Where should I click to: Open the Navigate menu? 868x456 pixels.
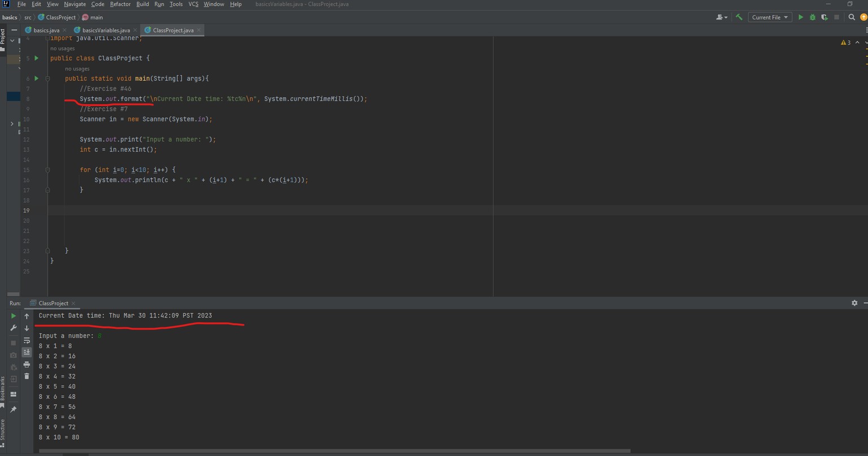[x=75, y=4]
